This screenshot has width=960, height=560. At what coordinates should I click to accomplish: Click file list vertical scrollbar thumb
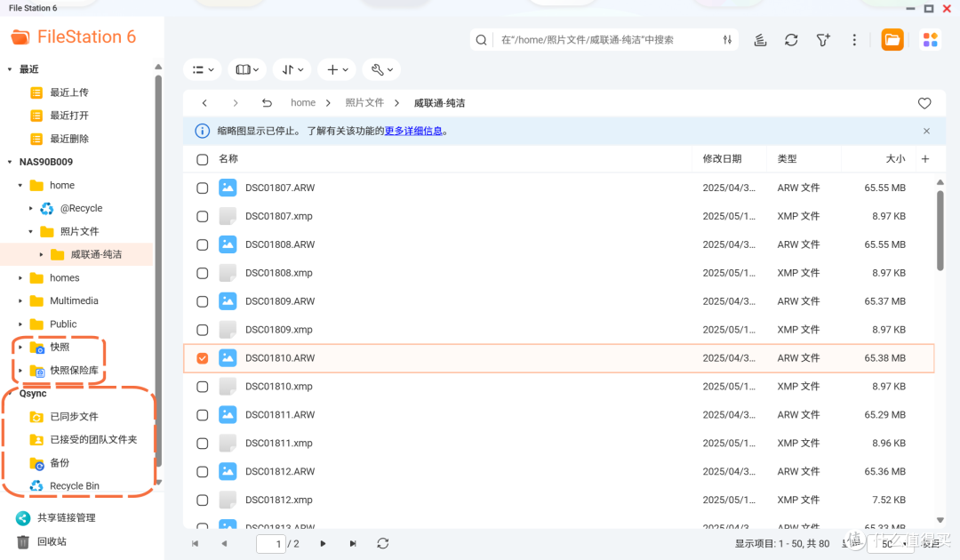click(x=940, y=230)
